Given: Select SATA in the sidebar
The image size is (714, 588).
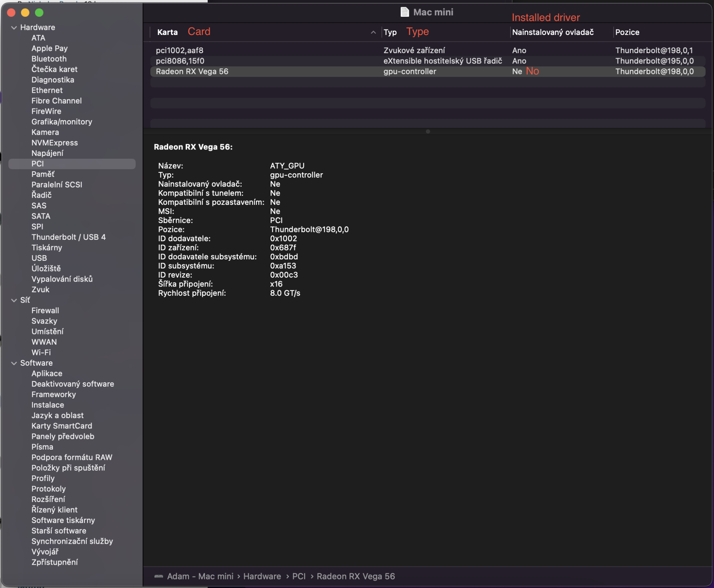Looking at the screenshot, I should click(x=41, y=216).
